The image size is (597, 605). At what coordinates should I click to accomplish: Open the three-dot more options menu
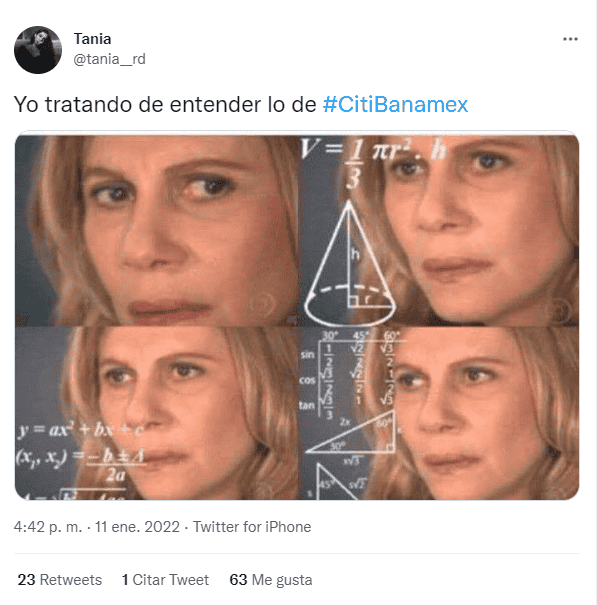pyautogui.click(x=570, y=39)
